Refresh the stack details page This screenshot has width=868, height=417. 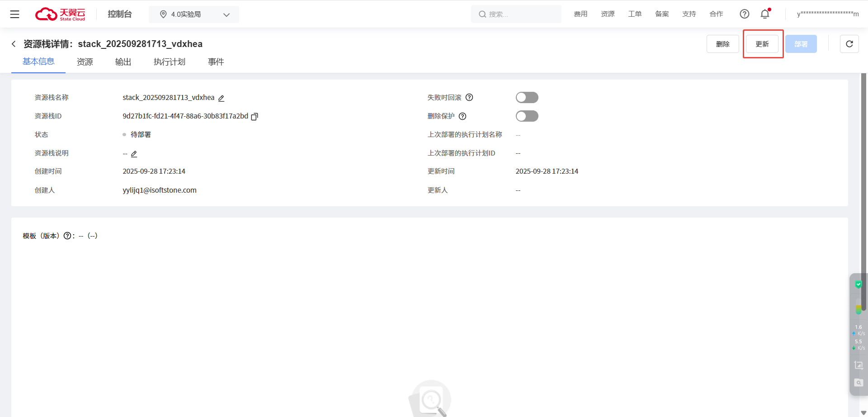(849, 44)
